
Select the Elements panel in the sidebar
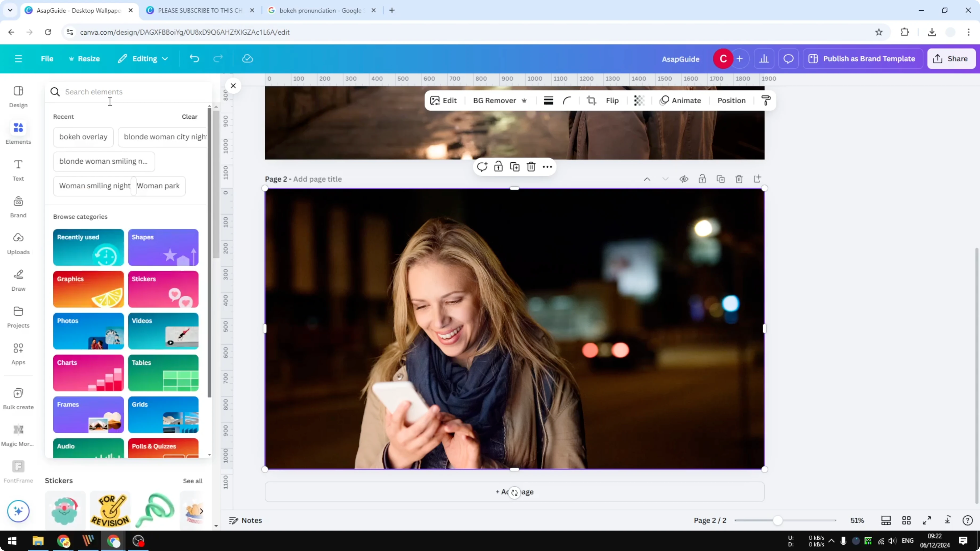coord(18,132)
